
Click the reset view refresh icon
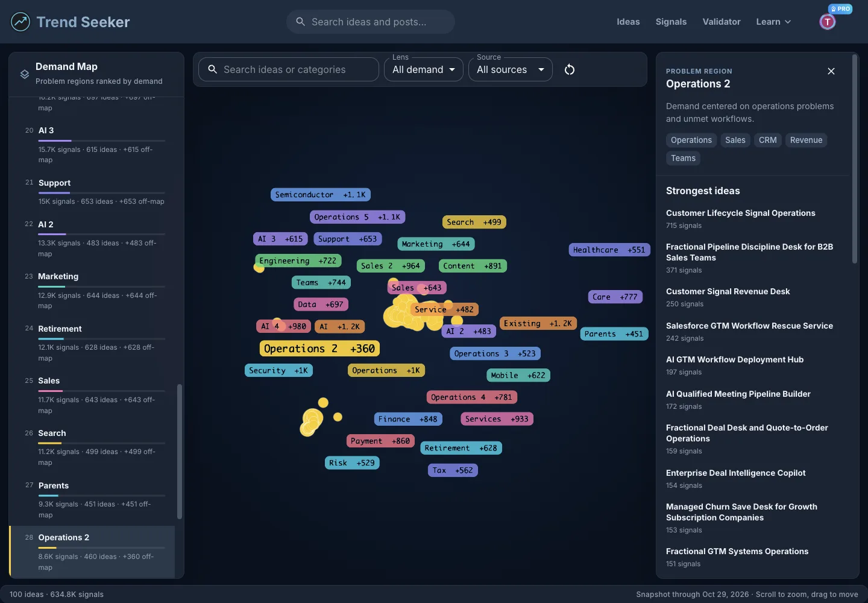570,69
